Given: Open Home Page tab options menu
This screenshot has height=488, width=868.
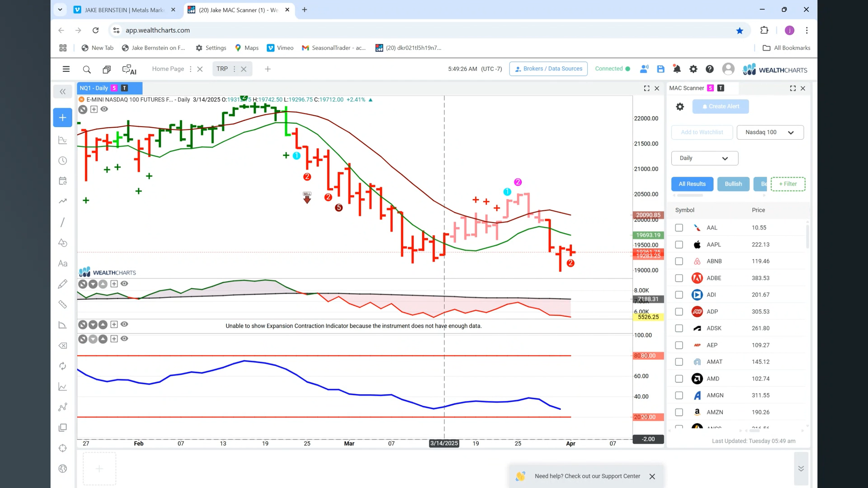Looking at the screenshot, I should coord(190,69).
